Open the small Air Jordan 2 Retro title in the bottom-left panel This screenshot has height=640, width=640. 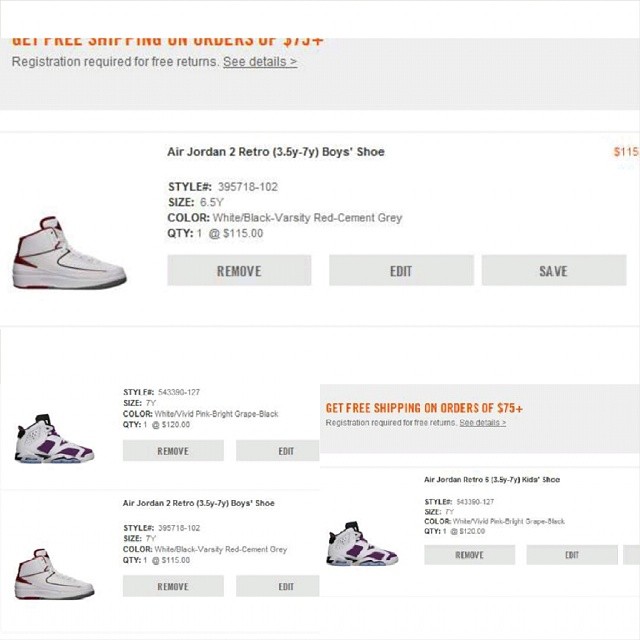(x=198, y=503)
